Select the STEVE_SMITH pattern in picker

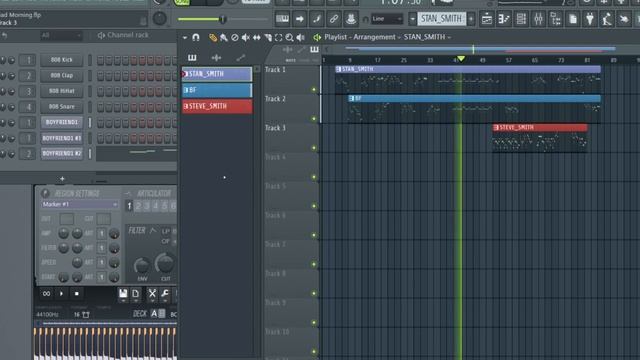pyautogui.click(x=217, y=107)
